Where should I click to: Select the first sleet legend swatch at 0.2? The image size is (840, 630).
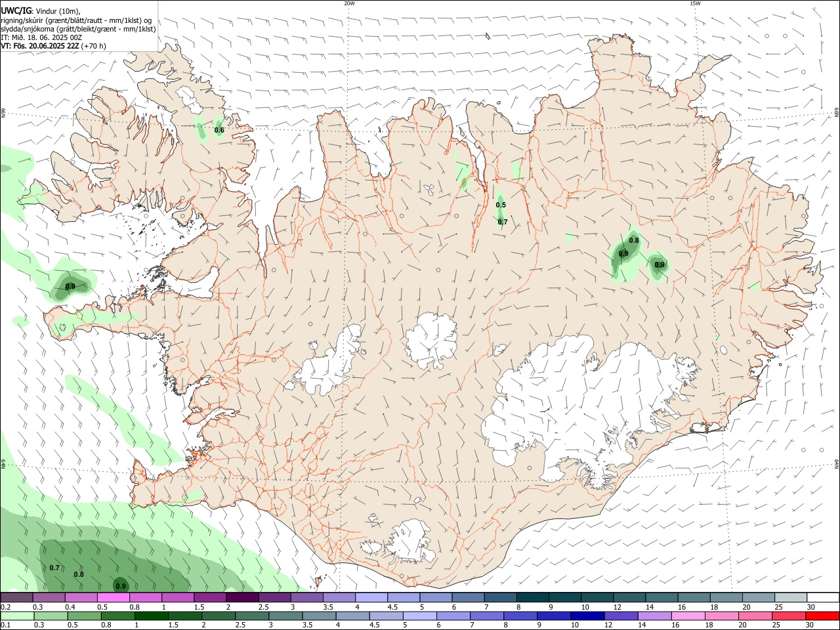click(x=16, y=598)
